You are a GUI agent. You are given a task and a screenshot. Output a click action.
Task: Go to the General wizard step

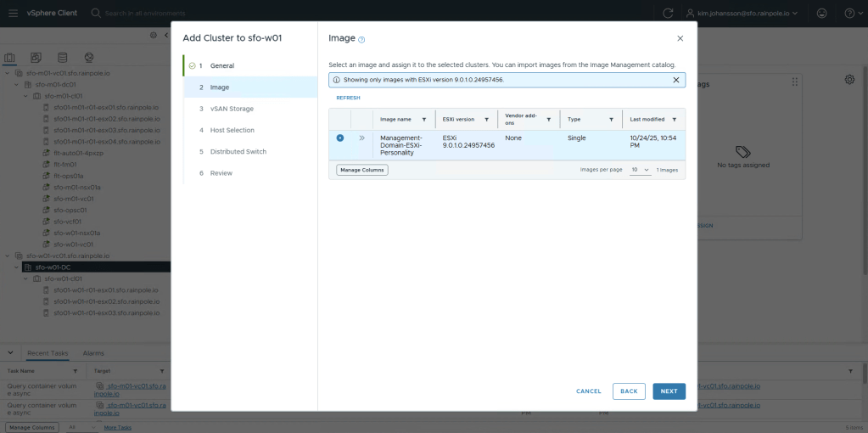[222, 65]
